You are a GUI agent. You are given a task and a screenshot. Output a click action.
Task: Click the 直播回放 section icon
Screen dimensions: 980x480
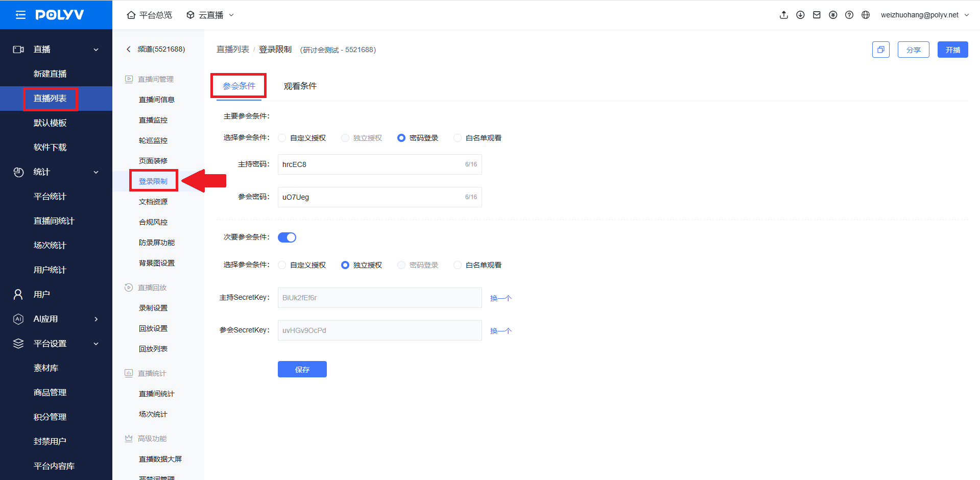point(129,287)
